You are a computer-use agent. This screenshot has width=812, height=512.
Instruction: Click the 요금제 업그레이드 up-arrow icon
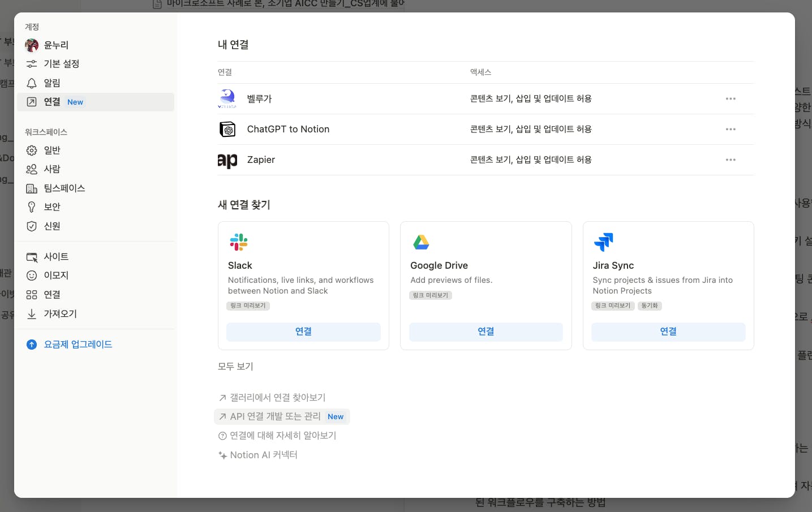pos(32,345)
